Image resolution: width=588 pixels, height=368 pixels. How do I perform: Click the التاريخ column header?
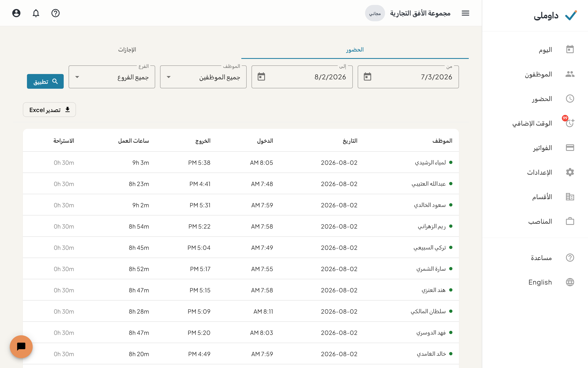[350, 141]
